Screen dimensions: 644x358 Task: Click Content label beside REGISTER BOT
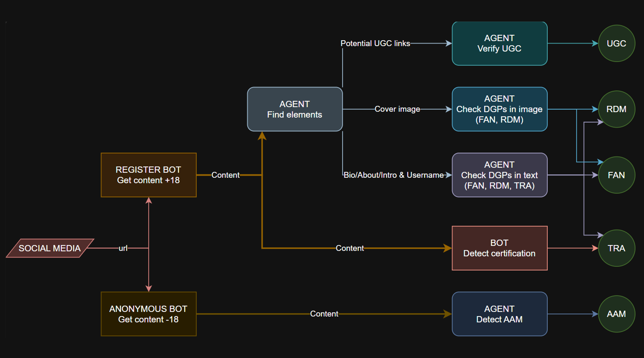225,175
